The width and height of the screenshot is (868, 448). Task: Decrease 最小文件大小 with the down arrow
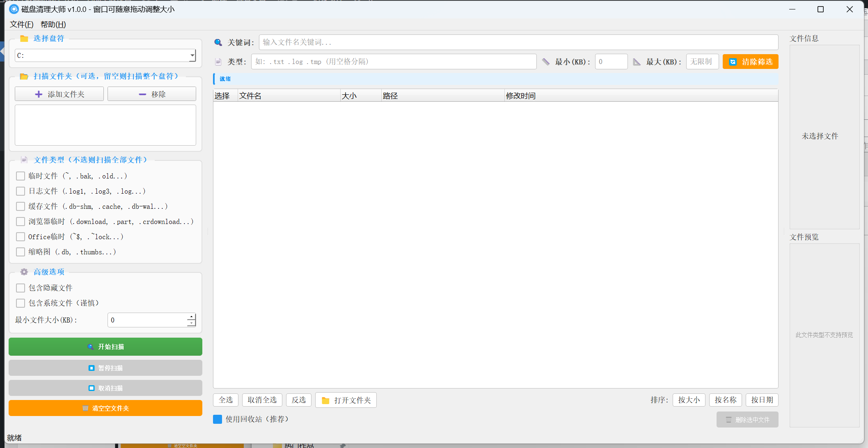(x=191, y=323)
